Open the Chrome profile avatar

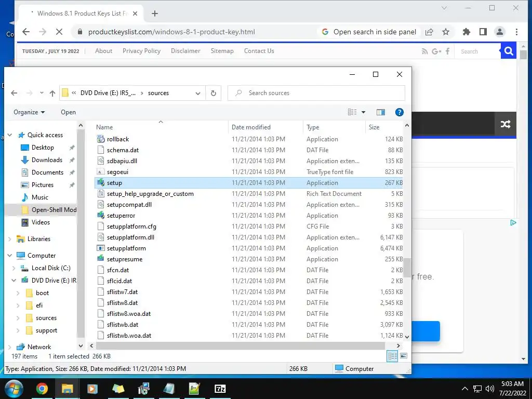point(500,32)
